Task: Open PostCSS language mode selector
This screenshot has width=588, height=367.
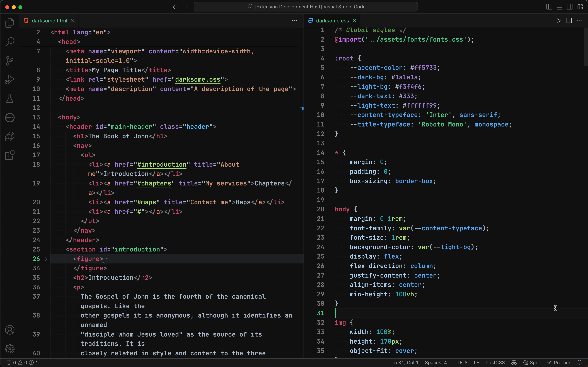Action: tap(495, 362)
